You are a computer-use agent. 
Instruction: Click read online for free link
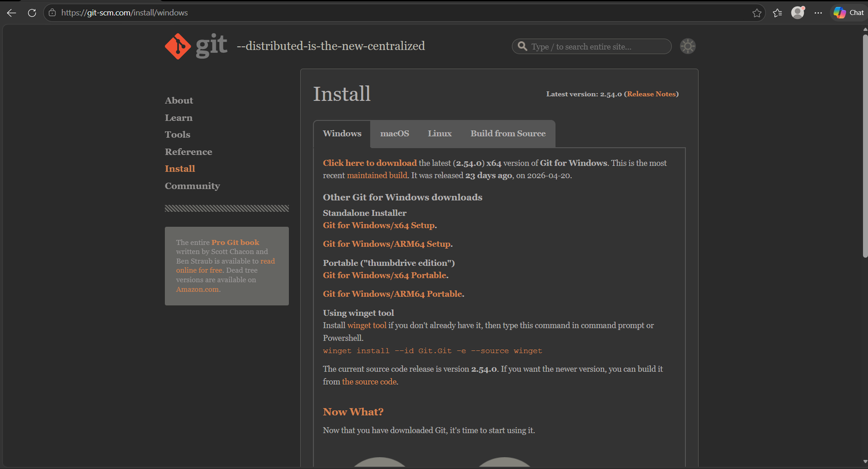tap(225, 265)
